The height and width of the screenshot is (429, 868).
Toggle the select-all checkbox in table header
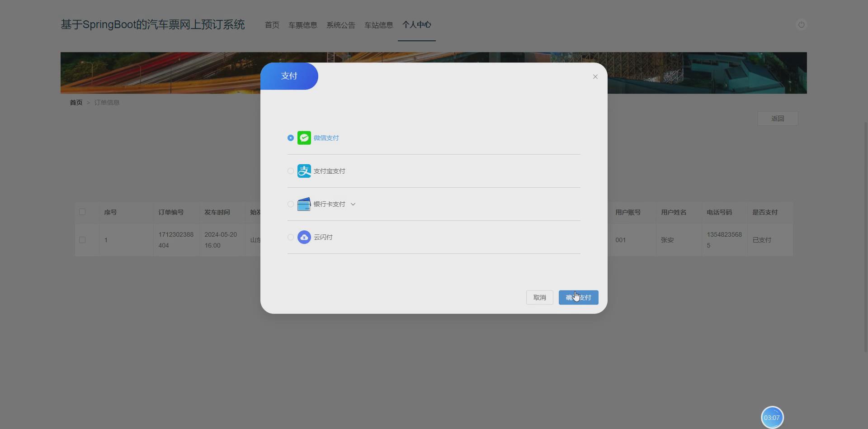coord(82,212)
